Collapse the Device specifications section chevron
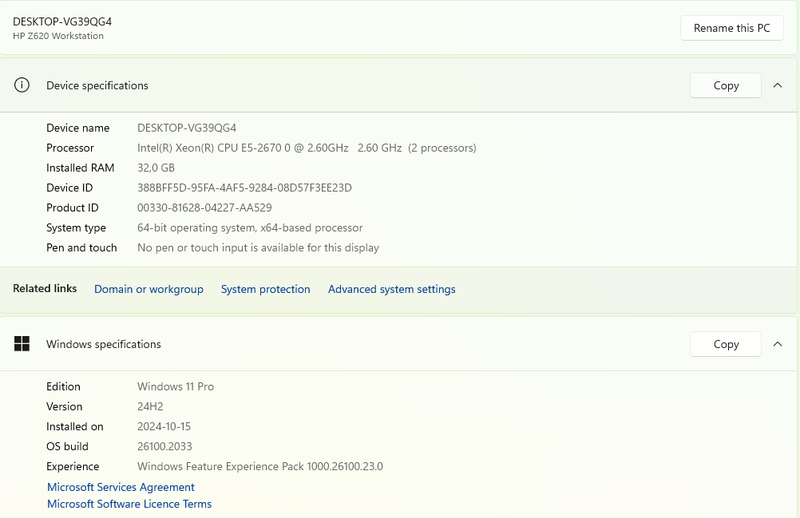800x518 pixels. [x=777, y=86]
